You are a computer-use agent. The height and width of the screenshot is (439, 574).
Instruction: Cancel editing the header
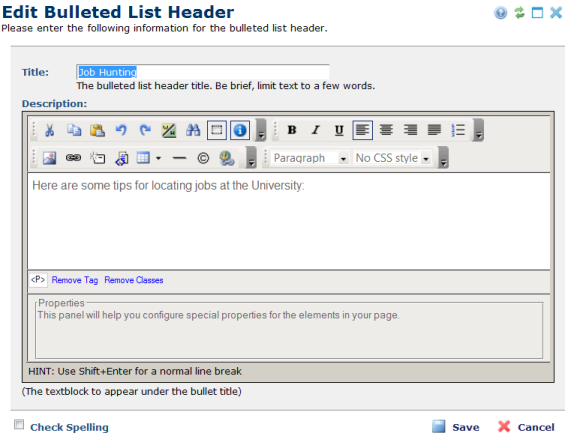526,427
